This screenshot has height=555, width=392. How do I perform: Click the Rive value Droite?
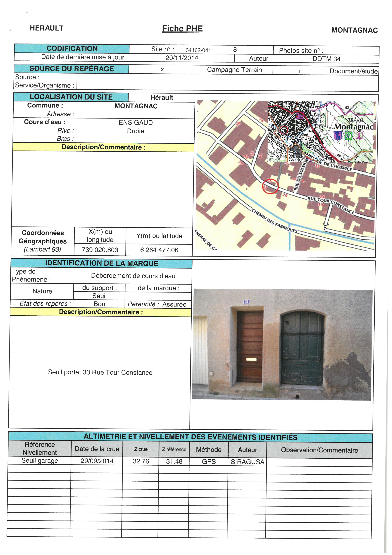(x=136, y=131)
